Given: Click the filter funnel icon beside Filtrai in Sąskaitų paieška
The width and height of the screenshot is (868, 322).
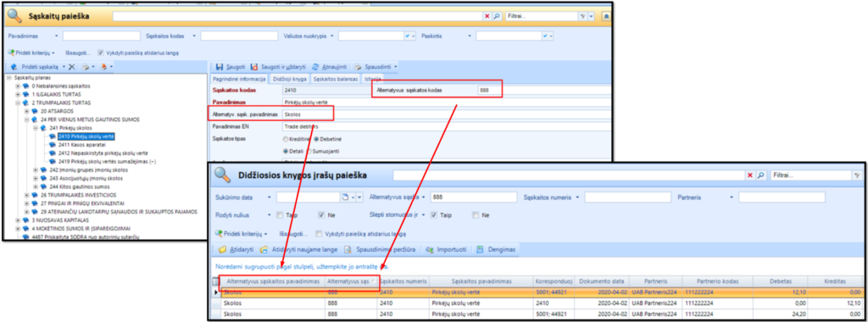Looking at the screenshot, I should [x=582, y=17].
